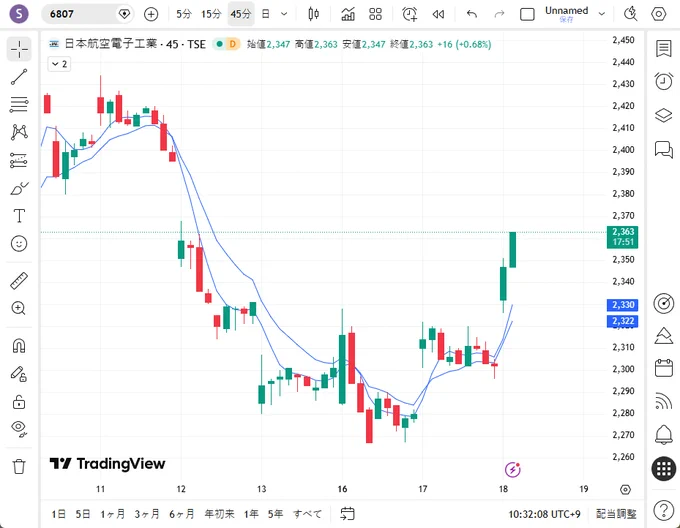
Task: Open quick search lightning magnifier
Action: [631, 14]
